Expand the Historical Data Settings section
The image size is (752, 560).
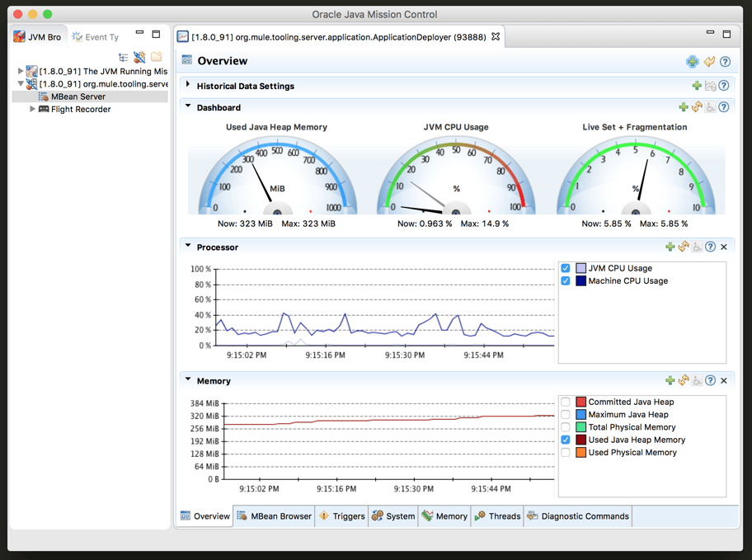tap(186, 86)
